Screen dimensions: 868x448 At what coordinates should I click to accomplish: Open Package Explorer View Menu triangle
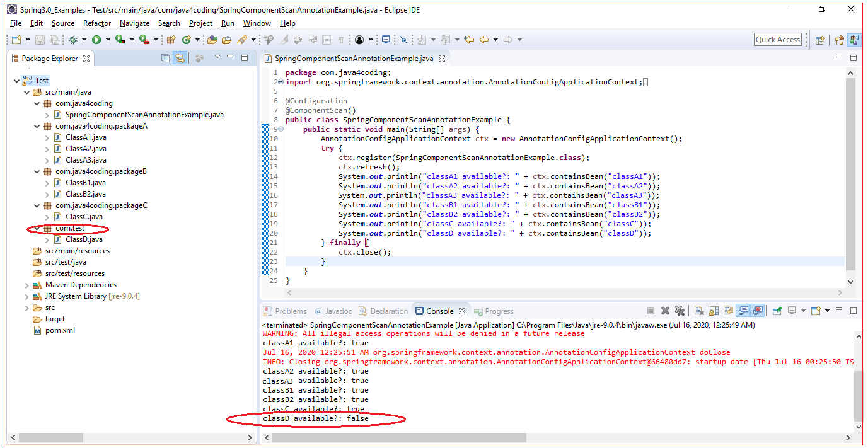tap(217, 58)
